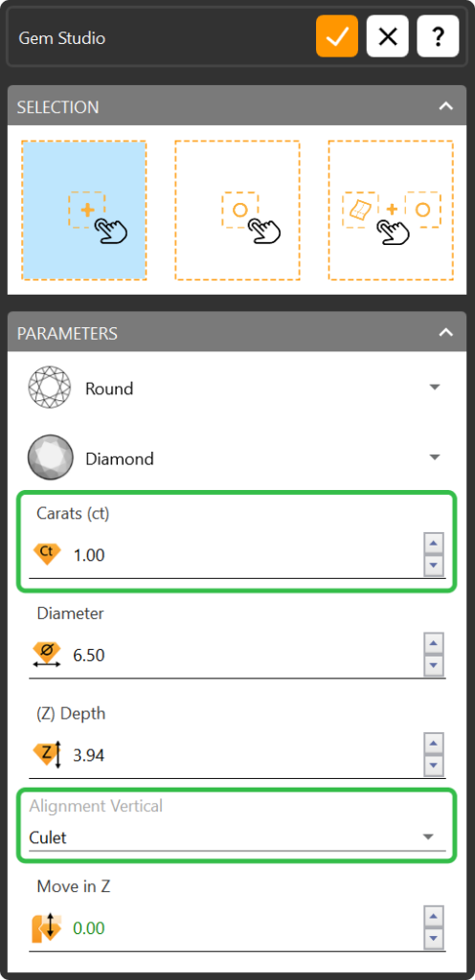
Task: Increase Carats value with up arrow
Action: pos(433,544)
